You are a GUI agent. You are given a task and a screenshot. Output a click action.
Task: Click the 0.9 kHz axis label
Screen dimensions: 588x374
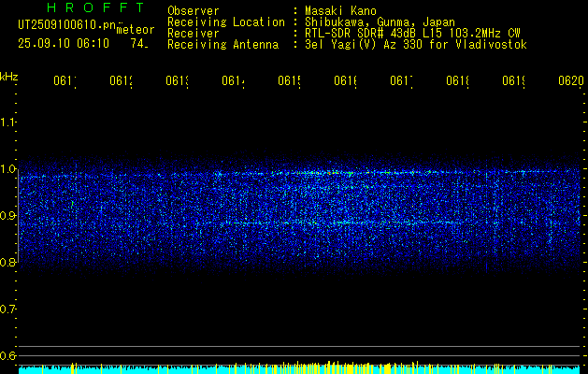8,216
